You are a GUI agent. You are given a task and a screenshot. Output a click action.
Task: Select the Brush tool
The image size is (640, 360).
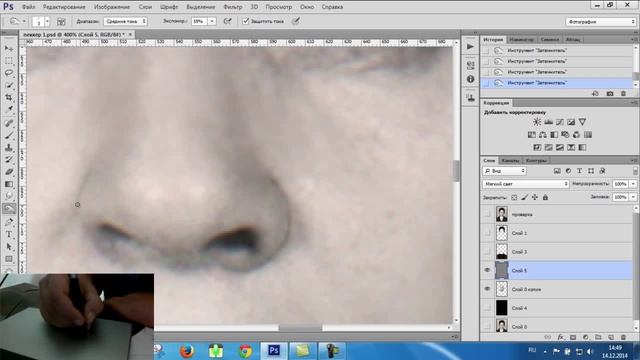9,135
